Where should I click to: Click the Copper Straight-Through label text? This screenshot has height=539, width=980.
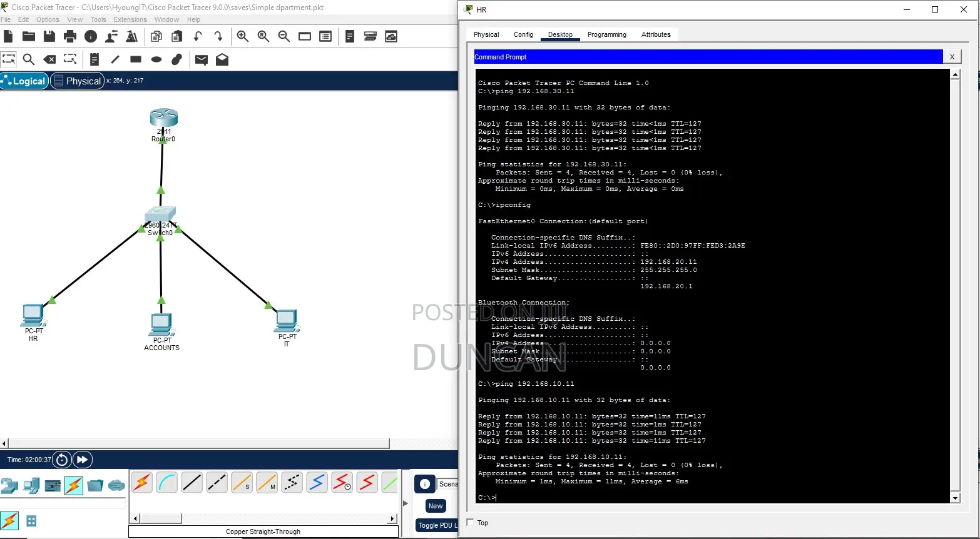click(263, 531)
